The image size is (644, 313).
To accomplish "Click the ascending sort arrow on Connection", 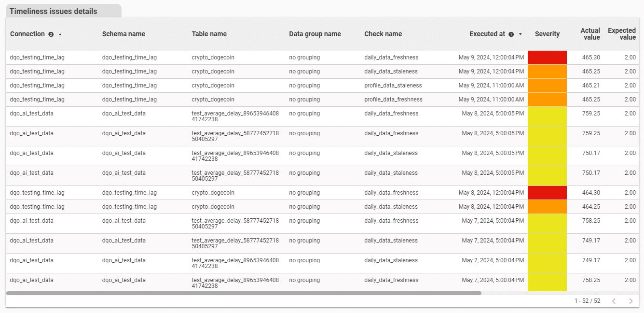I will pyautogui.click(x=60, y=34).
